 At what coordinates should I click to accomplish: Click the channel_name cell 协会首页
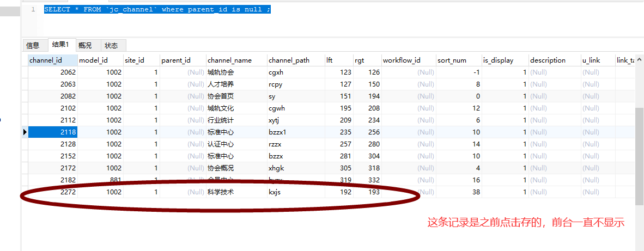(x=236, y=96)
